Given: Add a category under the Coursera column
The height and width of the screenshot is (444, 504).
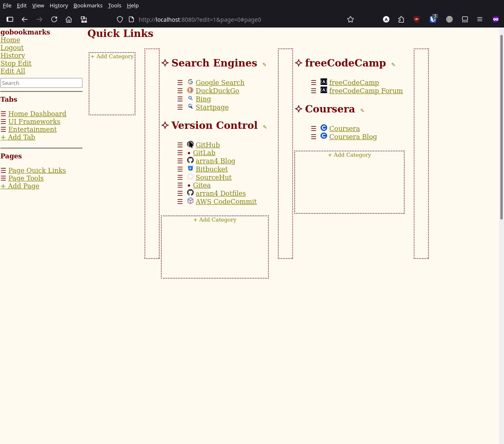Looking at the screenshot, I should (349, 155).
